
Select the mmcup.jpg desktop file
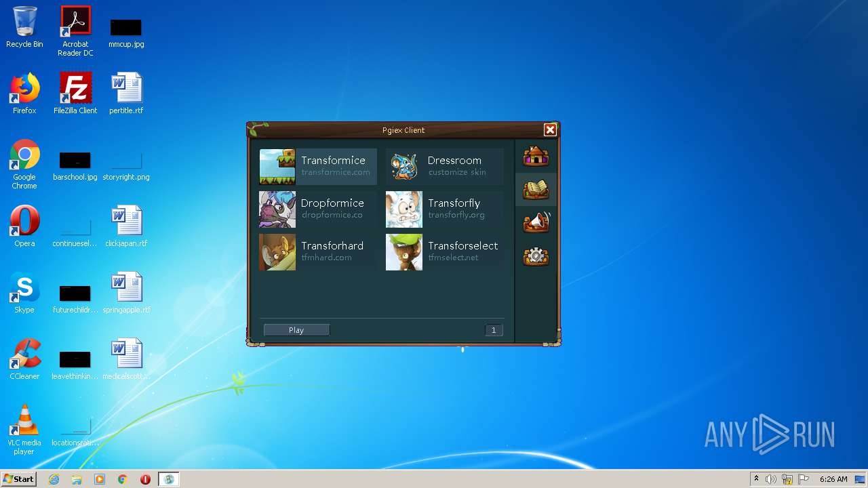(x=126, y=33)
